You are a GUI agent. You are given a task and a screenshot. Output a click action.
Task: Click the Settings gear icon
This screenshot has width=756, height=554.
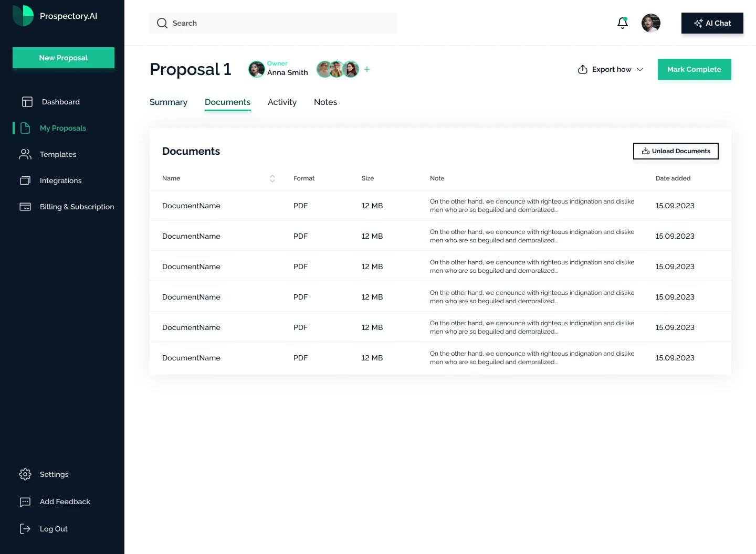tap(25, 474)
